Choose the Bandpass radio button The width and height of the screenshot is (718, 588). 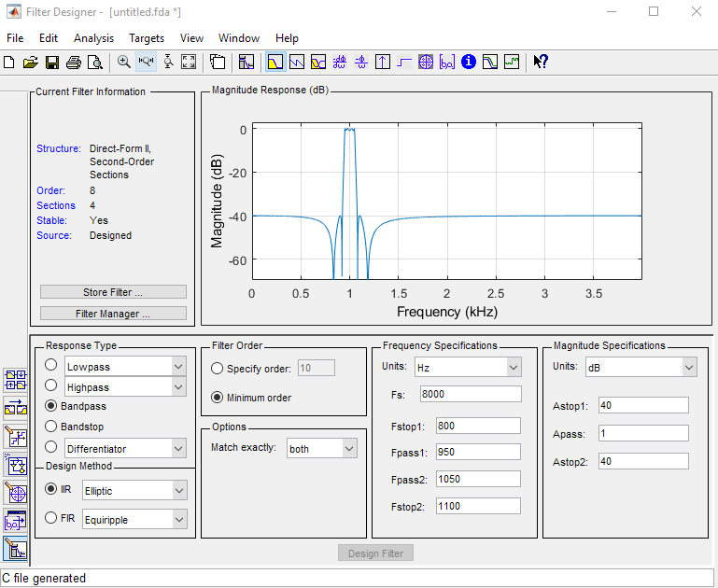(x=50, y=406)
